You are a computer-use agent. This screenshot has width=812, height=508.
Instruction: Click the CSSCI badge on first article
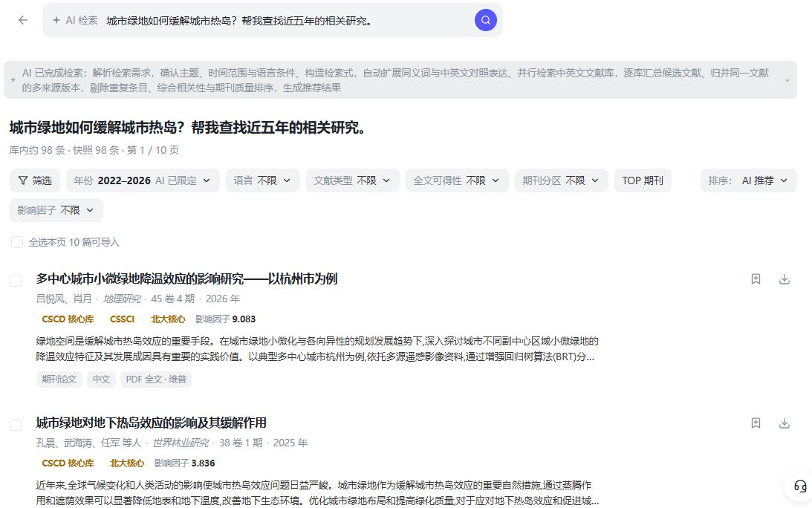pyautogui.click(x=122, y=319)
